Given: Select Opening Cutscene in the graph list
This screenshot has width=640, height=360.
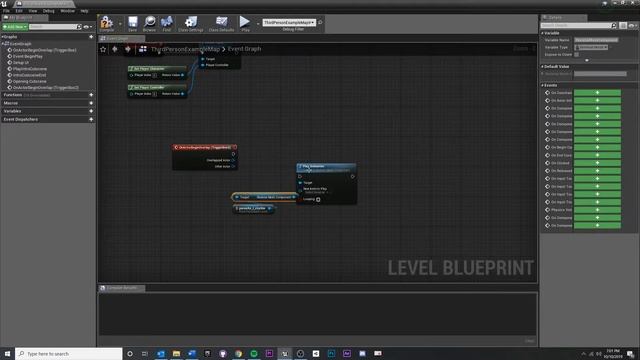Looking at the screenshot, I should (x=30, y=81).
